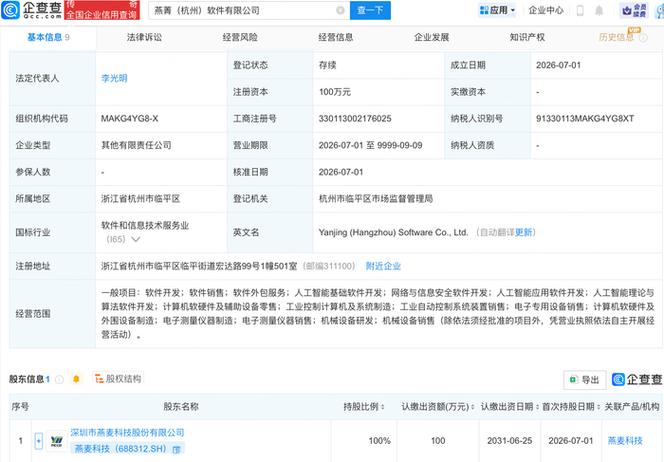Image resolution: width=664 pixels, height=462 pixels.
Task: Switch to the 企业发展 tab
Action: click(432, 37)
